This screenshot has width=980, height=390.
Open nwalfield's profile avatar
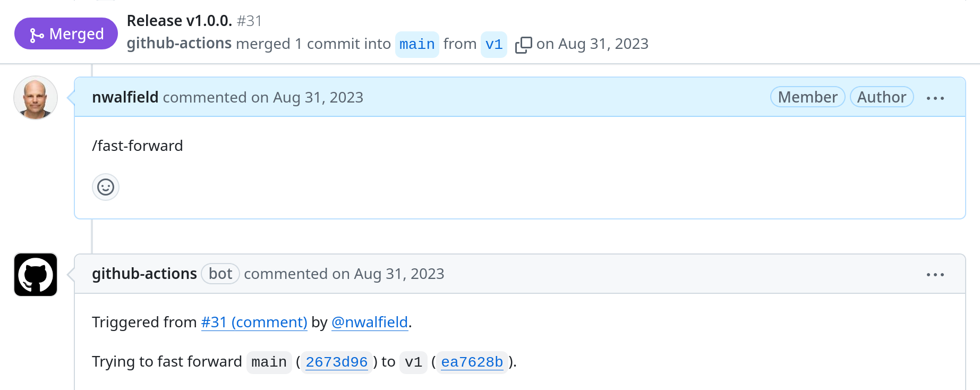[x=36, y=98]
